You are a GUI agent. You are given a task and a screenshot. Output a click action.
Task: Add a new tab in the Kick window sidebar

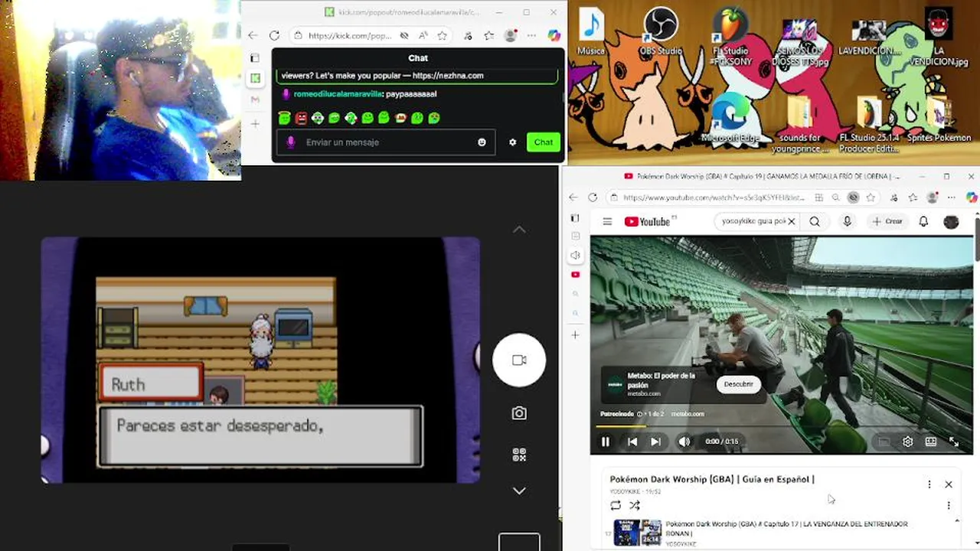pos(255,123)
